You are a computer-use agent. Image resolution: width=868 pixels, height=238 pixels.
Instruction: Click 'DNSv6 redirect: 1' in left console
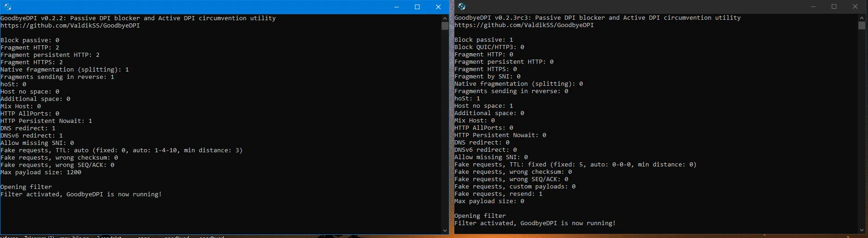pos(32,136)
